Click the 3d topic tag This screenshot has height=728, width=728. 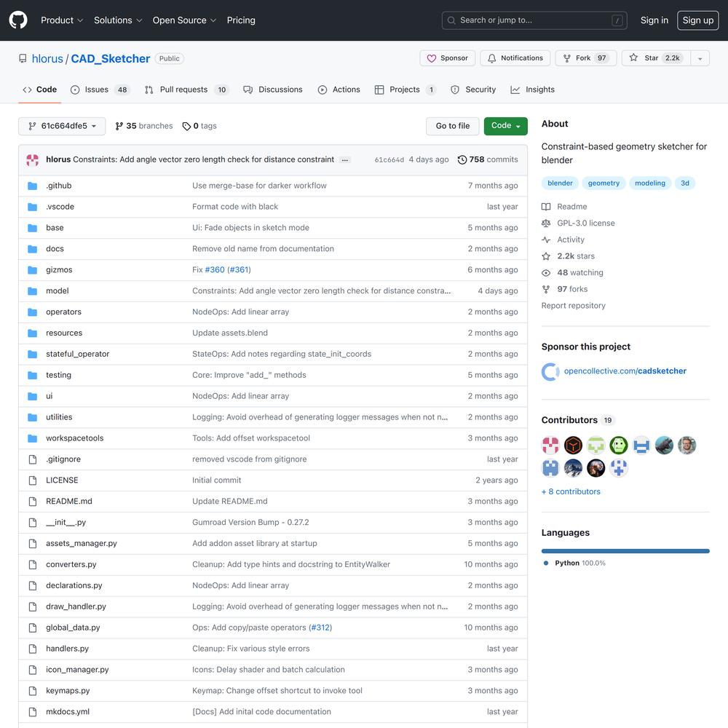point(685,183)
